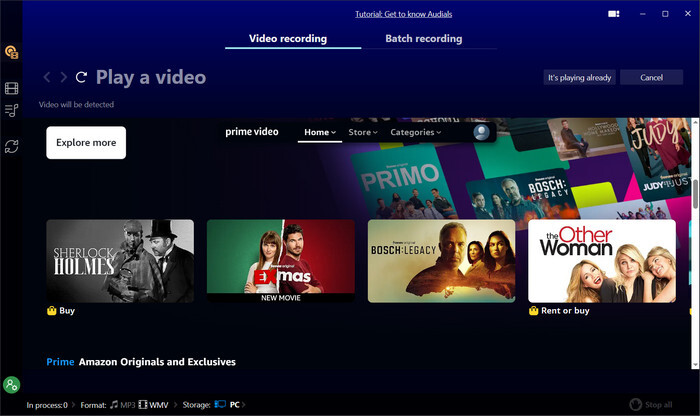Click the top yellow Audials home icon
Image resolution: width=700 pixels, height=416 pixels.
coord(12,52)
